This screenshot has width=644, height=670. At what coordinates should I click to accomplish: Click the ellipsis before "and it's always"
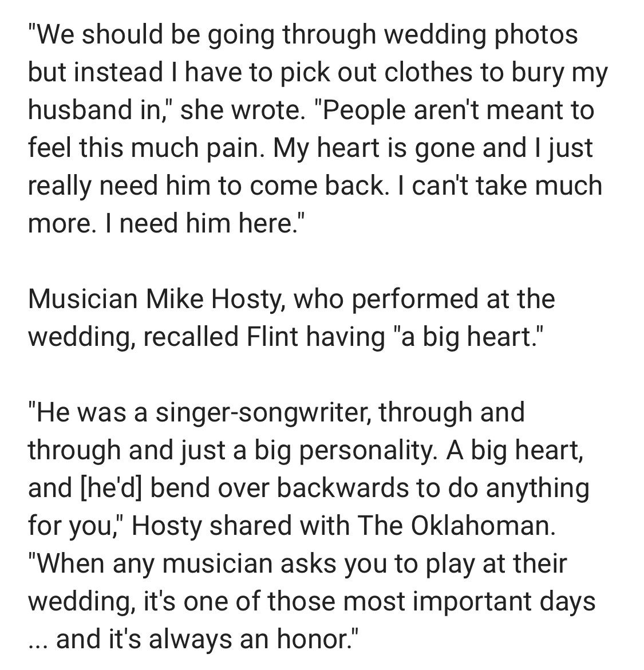pos(38,645)
